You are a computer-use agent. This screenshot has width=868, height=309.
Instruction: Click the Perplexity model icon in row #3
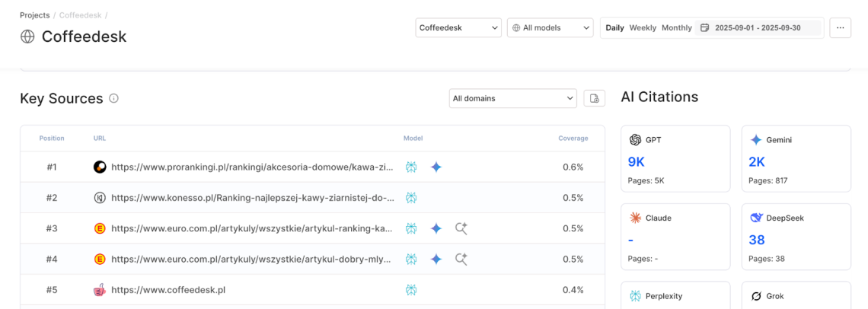[410, 228]
